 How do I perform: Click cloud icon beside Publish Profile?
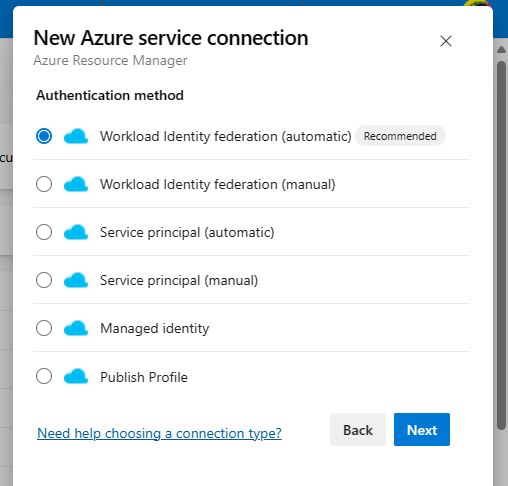76,376
